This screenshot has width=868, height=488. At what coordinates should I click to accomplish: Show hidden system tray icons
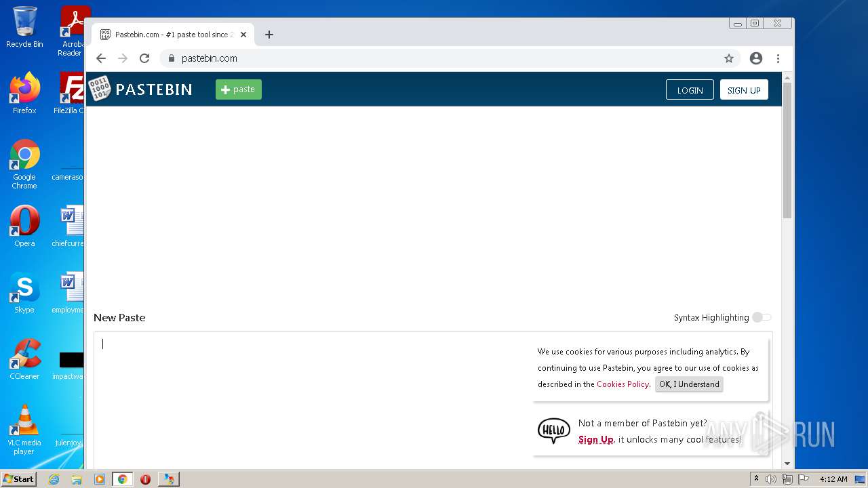[x=756, y=479]
